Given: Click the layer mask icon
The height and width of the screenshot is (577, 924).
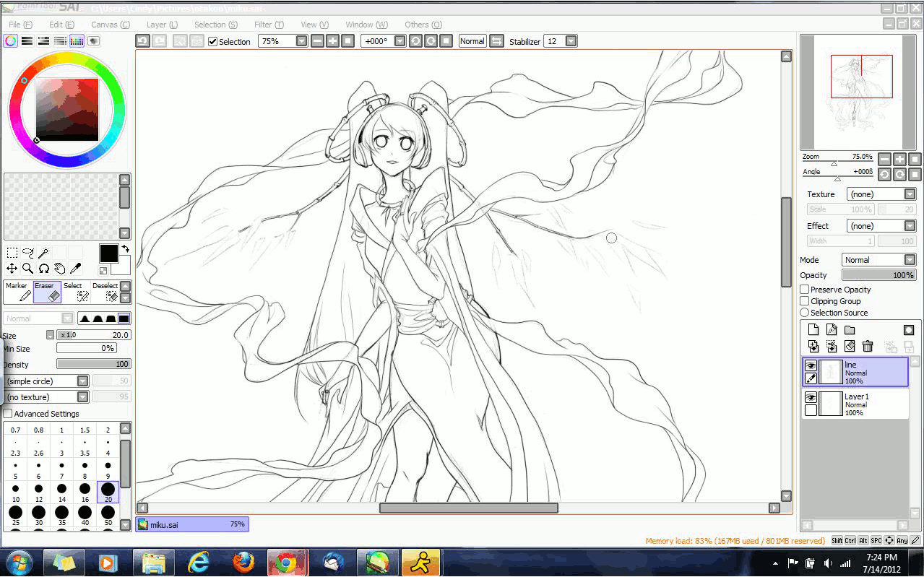Looking at the screenshot, I should pos(909,330).
